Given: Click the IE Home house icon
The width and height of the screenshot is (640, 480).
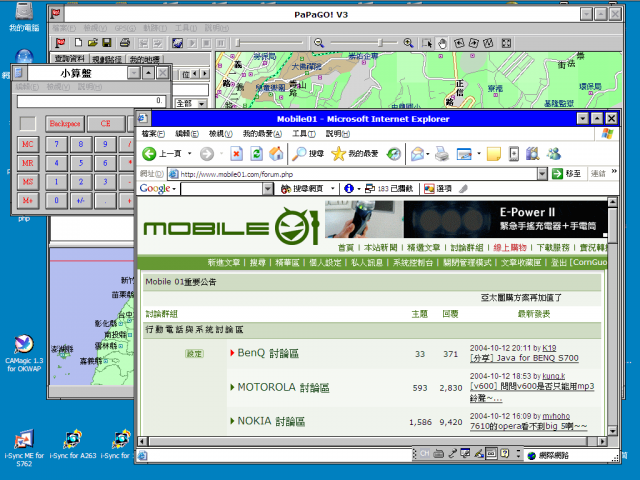Looking at the screenshot, I should [x=276, y=154].
